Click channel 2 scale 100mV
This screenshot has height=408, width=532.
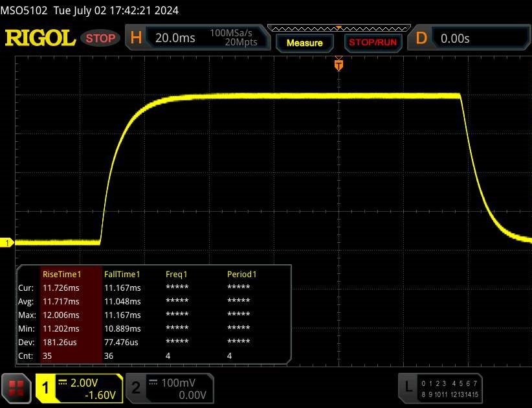pos(178,383)
